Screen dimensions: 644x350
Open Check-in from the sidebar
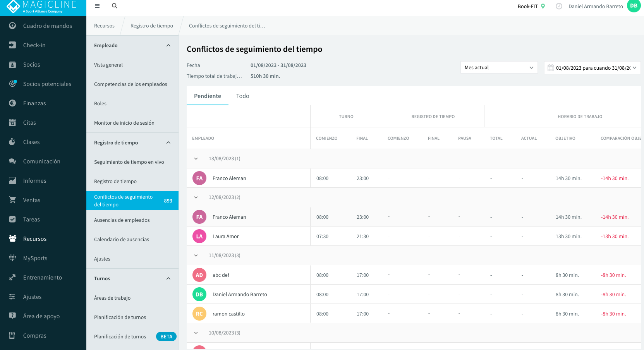coord(43,45)
